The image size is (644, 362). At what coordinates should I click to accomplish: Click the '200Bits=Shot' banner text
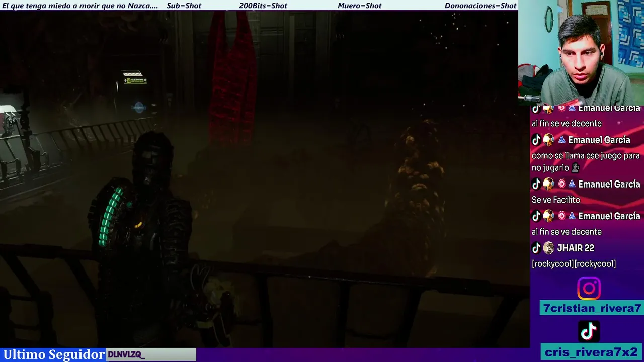263,6
